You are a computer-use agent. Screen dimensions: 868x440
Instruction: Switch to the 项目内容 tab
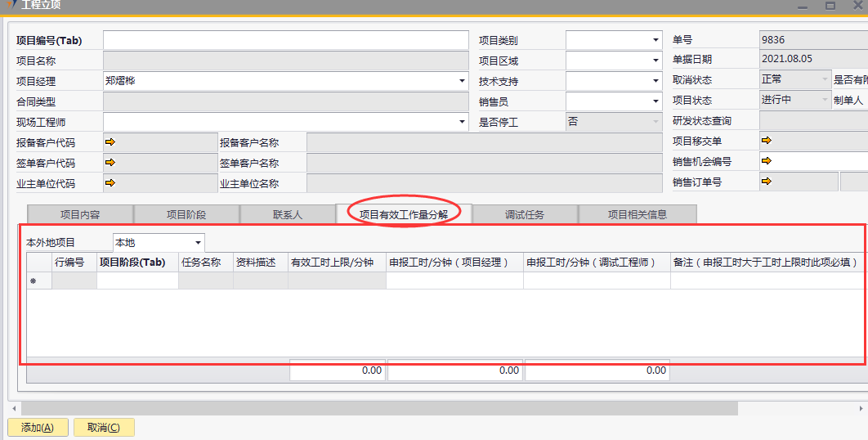click(80, 215)
